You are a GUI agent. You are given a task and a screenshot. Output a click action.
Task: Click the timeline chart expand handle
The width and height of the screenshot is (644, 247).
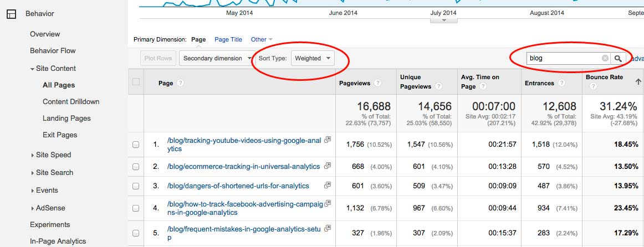click(x=443, y=20)
